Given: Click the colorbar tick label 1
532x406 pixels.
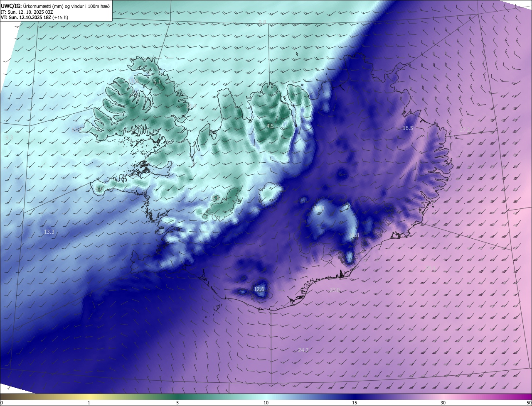Looking at the screenshot, I should (89, 403).
